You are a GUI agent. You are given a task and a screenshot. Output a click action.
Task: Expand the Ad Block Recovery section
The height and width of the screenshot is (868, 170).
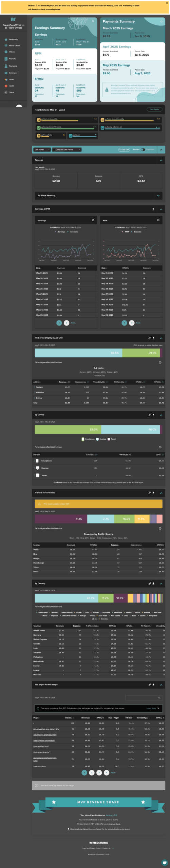[99, 196]
